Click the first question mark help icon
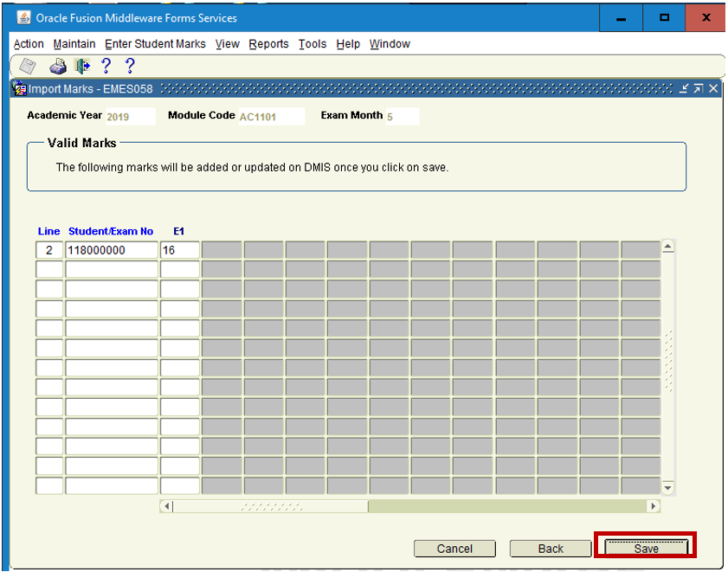Screen dimensions: 728x572 (x=106, y=66)
